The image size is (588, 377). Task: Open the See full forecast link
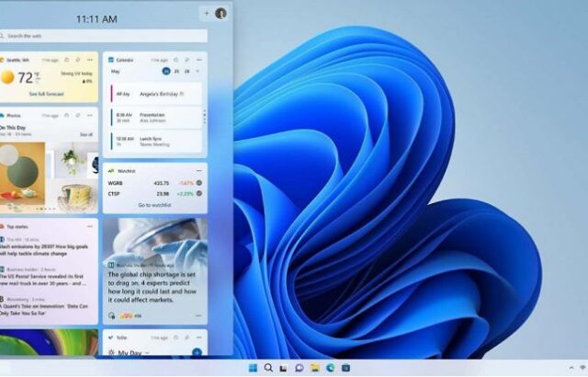47,94
